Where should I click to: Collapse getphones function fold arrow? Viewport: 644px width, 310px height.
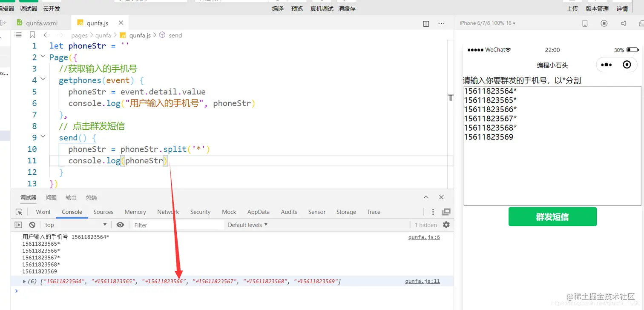point(43,79)
